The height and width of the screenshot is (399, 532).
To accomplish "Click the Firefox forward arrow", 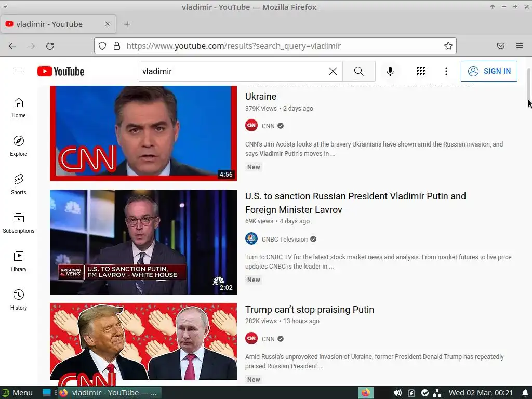I will tap(31, 46).
